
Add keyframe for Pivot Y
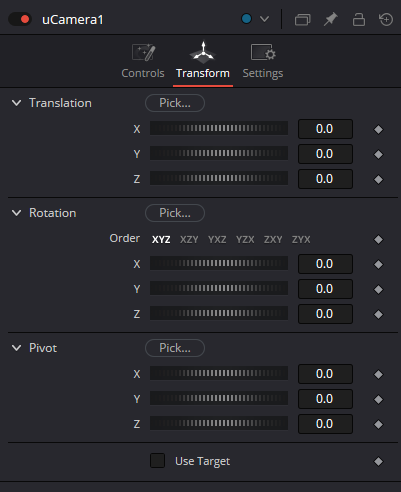(378, 399)
